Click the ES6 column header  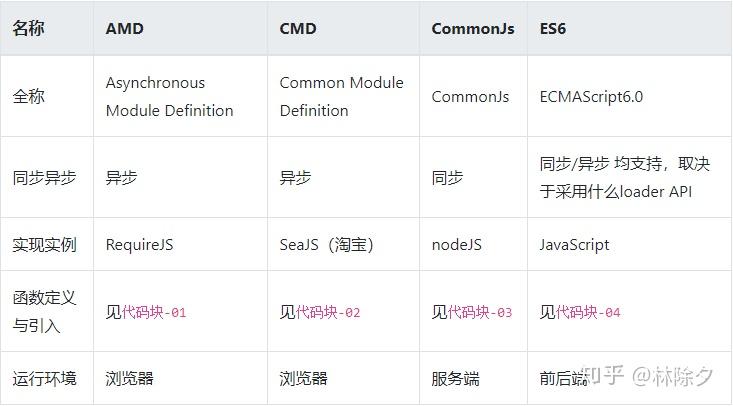(553, 29)
